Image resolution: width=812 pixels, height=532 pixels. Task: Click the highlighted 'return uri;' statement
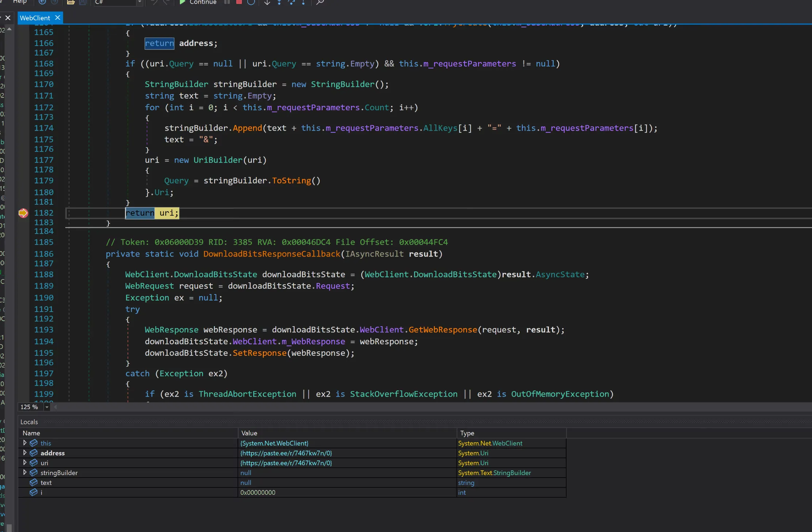click(152, 213)
